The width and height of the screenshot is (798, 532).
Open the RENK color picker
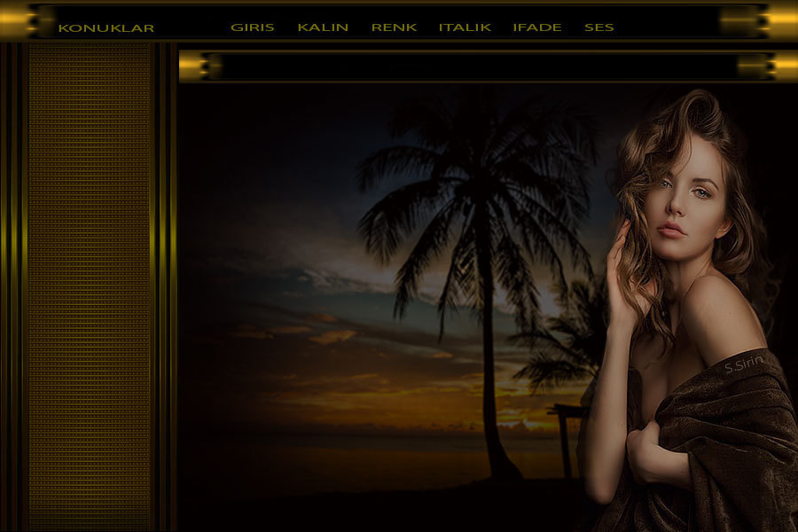pos(394,27)
